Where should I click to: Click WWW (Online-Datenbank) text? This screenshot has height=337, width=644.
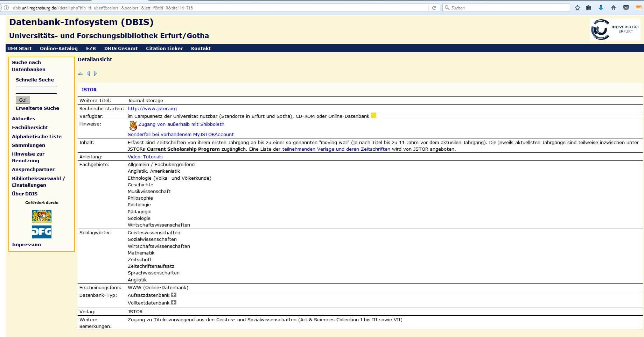tap(158, 287)
